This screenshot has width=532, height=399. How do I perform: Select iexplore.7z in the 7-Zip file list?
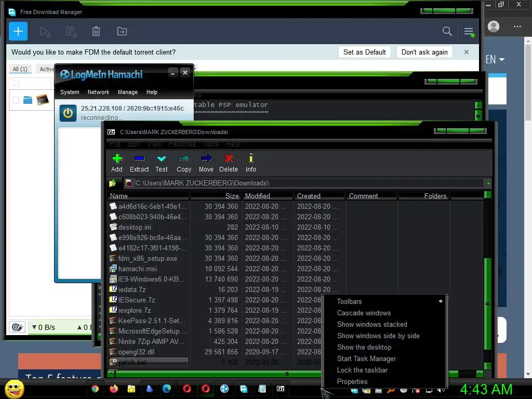pos(135,310)
